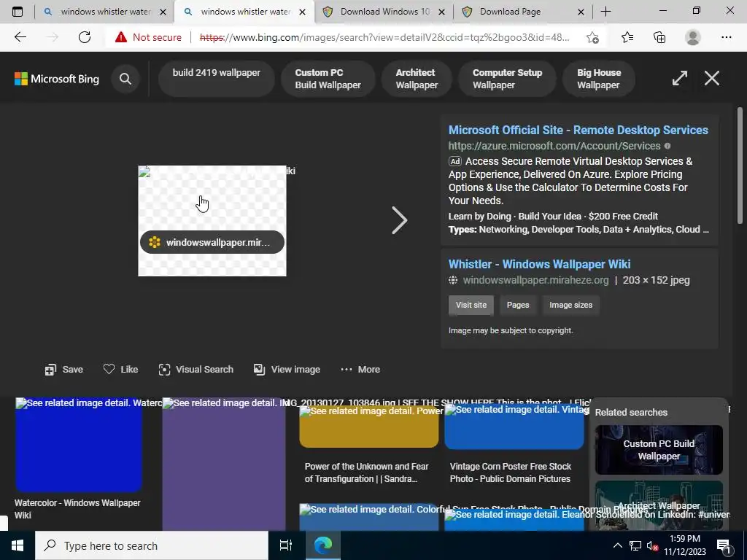Screen dimensions: 747x560
Task: Show next image with right chevron
Action: (x=399, y=220)
